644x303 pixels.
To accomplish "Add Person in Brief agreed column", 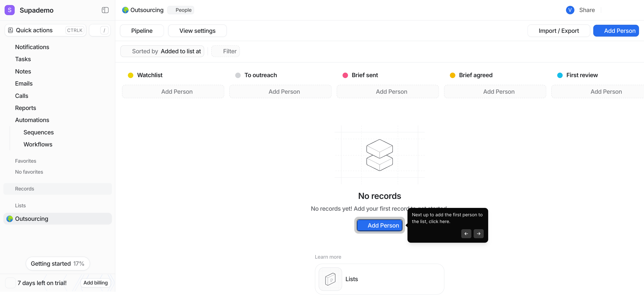I will [495, 92].
